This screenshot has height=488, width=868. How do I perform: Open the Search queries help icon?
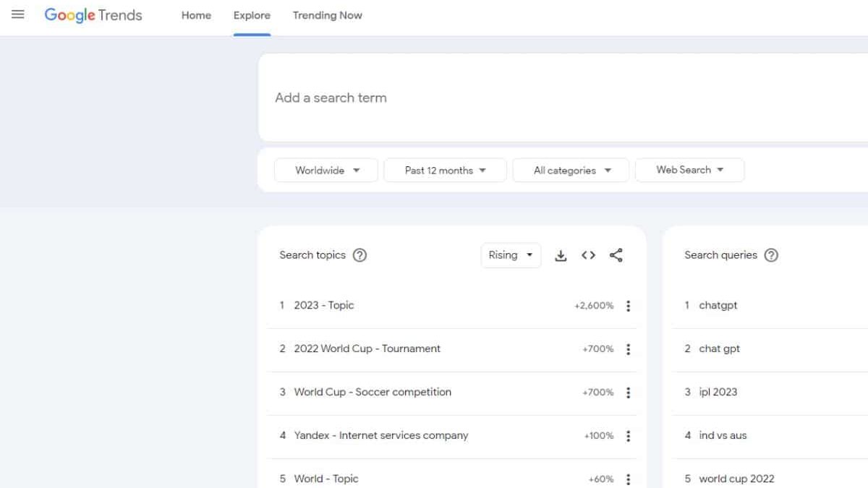(x=771, y=255)
